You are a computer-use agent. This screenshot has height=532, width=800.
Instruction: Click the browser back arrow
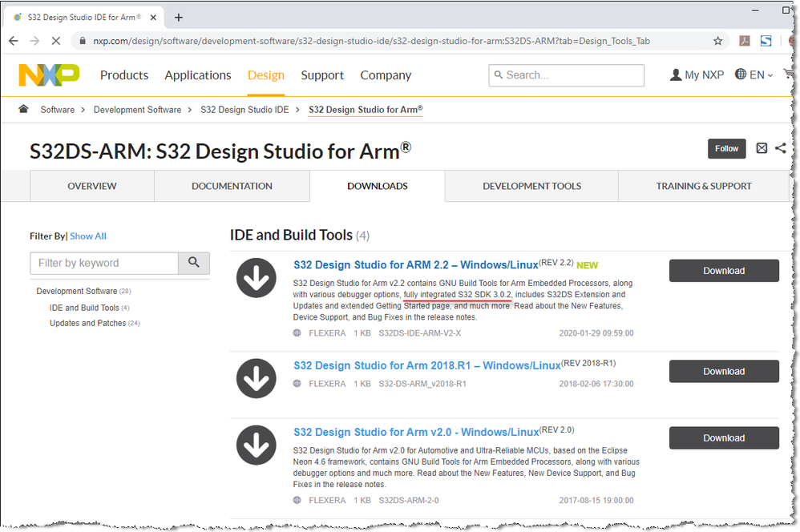[14, 41]
